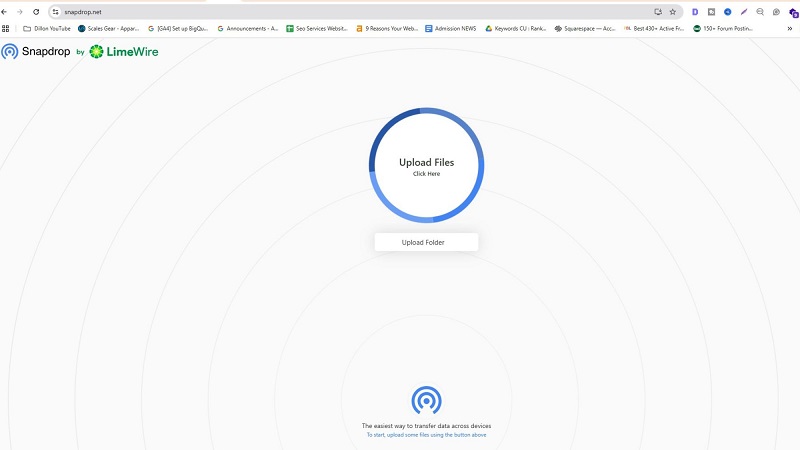Open the Dillon YouTube bookmark folder
Image resolution: width=800 pixels, height=450 pixels.
click(47, 28)
